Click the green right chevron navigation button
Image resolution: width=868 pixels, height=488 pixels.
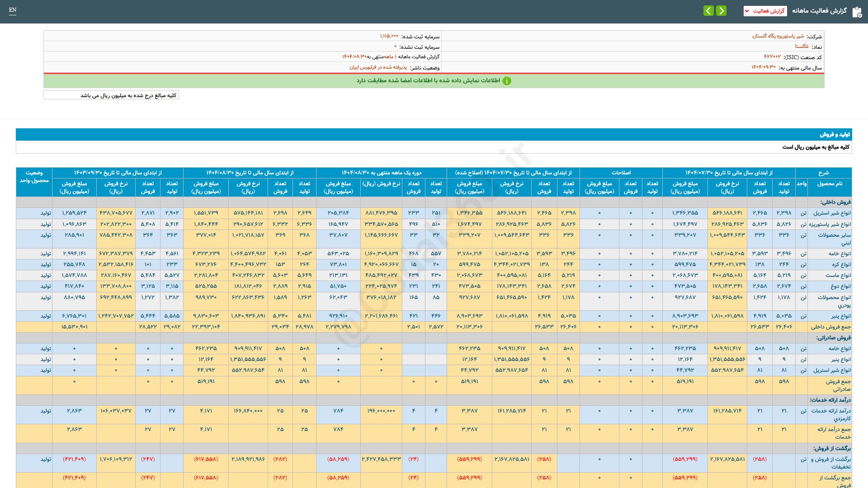[722, 10]
